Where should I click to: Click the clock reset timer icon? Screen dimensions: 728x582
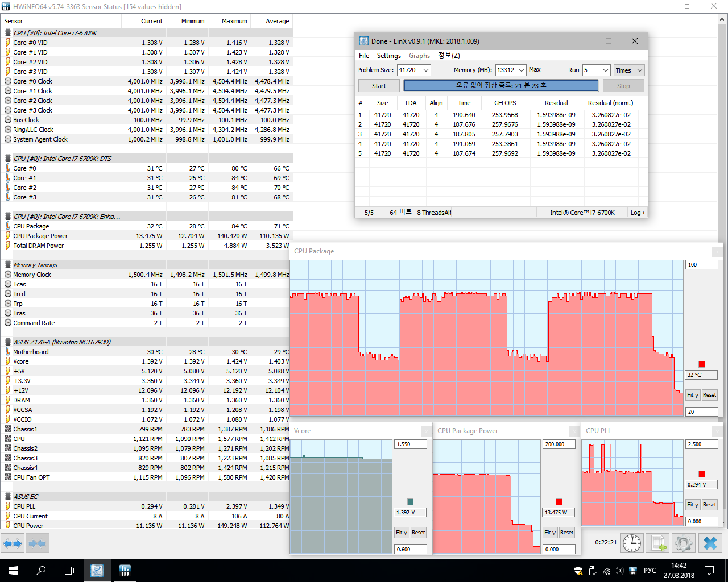pyautogui.click(x=632, y=543)
